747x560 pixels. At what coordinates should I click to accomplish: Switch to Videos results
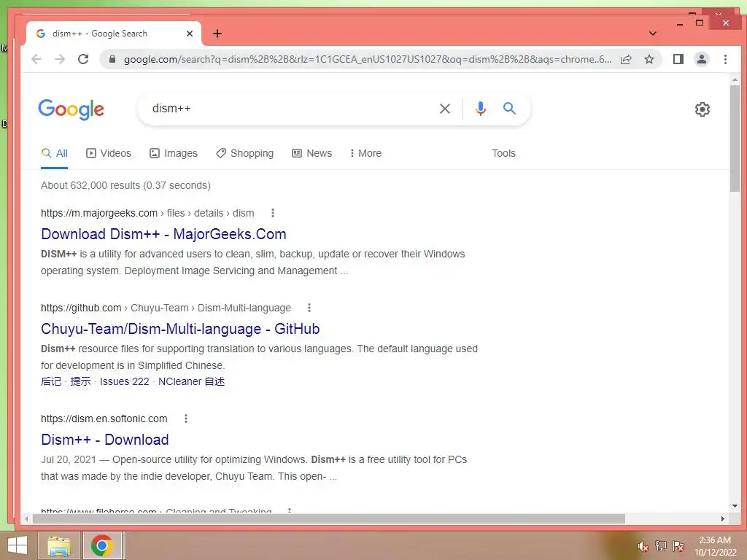(109, 153)
